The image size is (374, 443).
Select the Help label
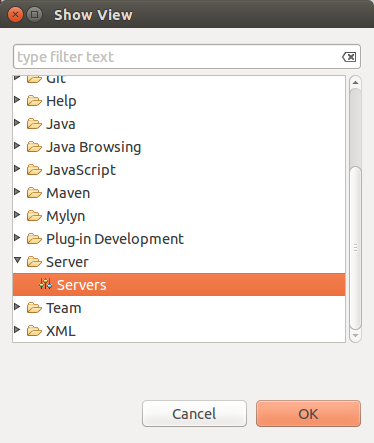click(x=61, y=101)
